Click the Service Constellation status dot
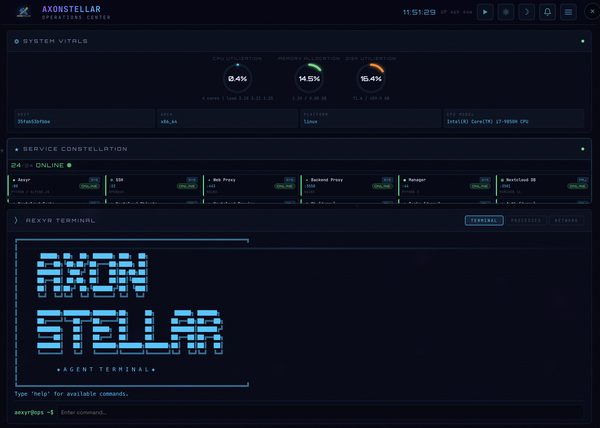The image size is (600, 428). pyautogui.click(x=582, y=149)
